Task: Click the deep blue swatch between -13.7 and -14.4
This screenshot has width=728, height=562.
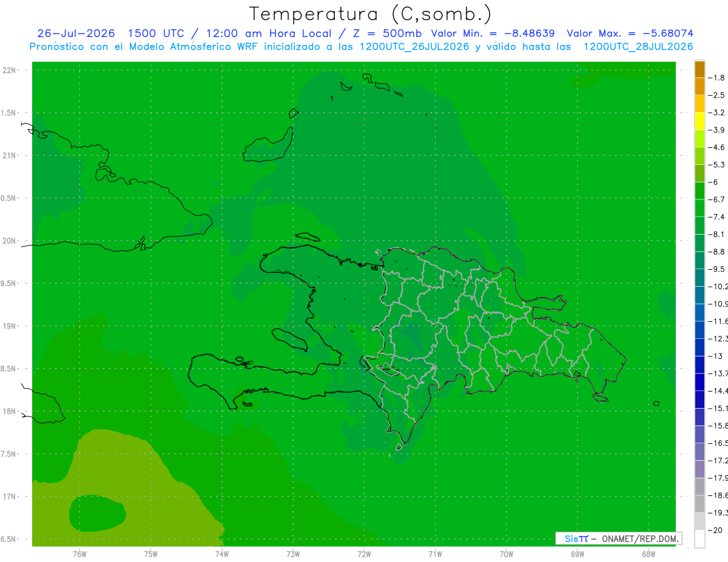Action: (699, 381)
